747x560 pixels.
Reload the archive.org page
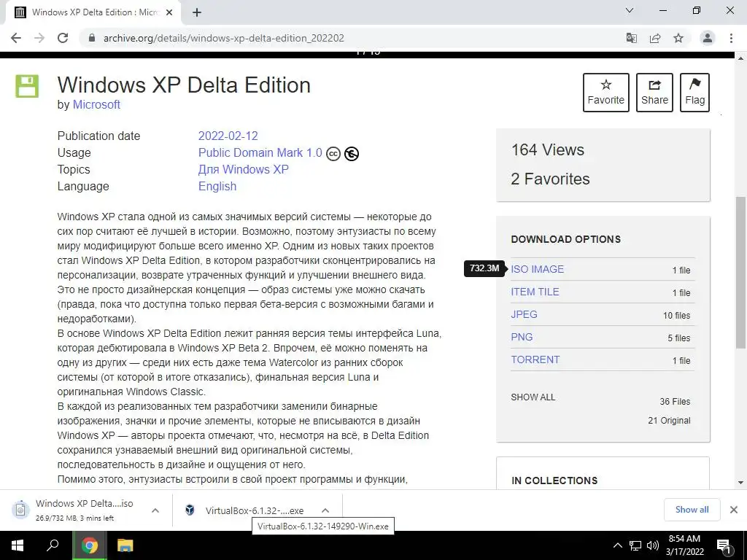pyautogui.click(x=63, y=38)
